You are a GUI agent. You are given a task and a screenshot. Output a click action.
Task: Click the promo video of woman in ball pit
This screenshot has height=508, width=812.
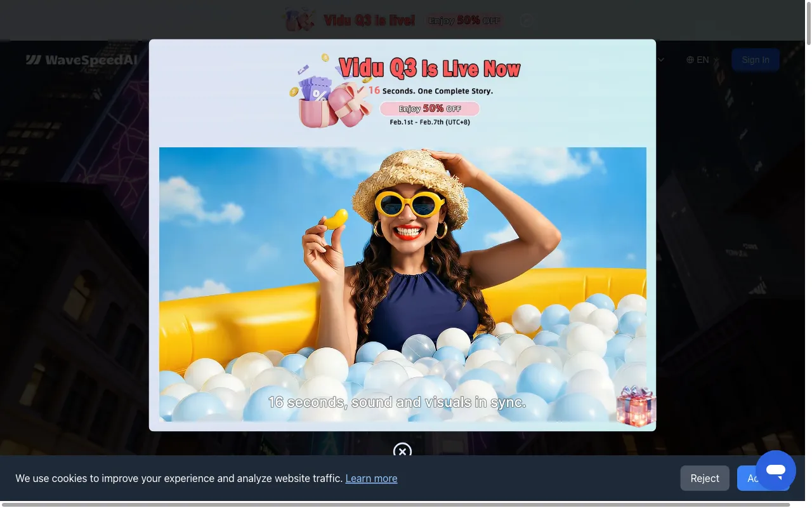[403, 284]
